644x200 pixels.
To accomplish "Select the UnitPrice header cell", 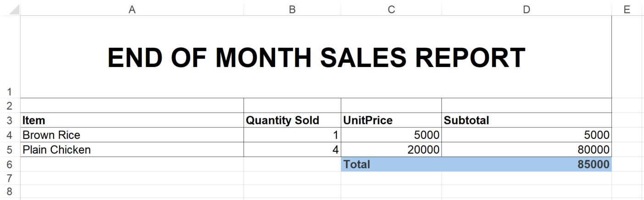I will pyautogui.click(x=391, y=121).
